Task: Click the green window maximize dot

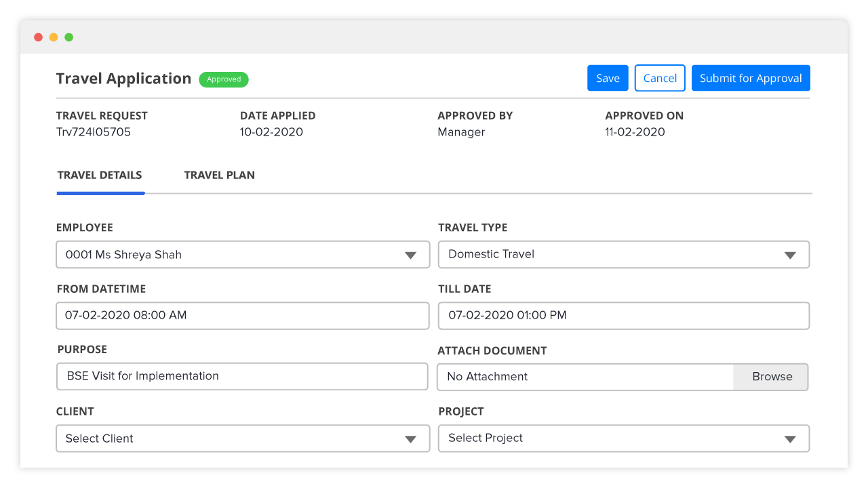Action: 69,37
